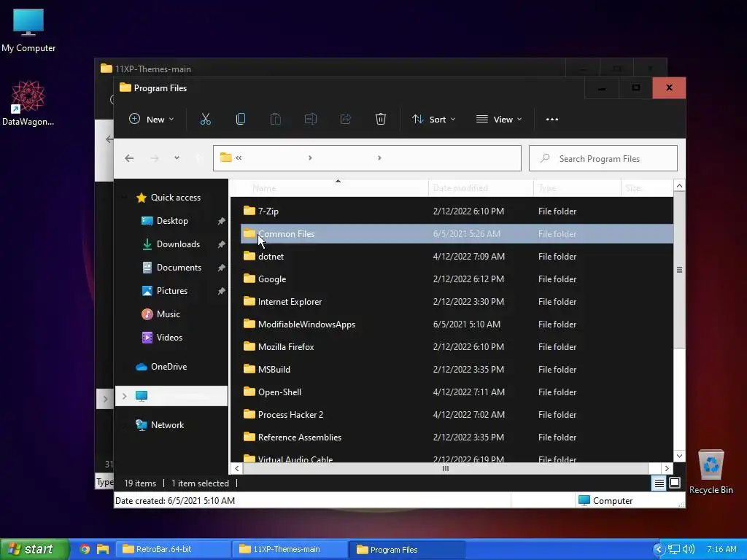
Task: Switch to 11XP-Themes-main taskbar item
Action: (x=290, y=549)
